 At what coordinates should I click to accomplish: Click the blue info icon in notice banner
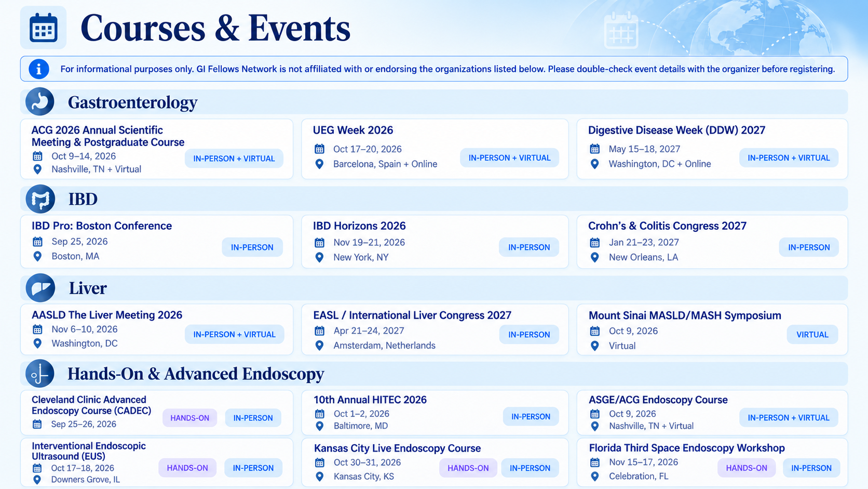(39, 69)
